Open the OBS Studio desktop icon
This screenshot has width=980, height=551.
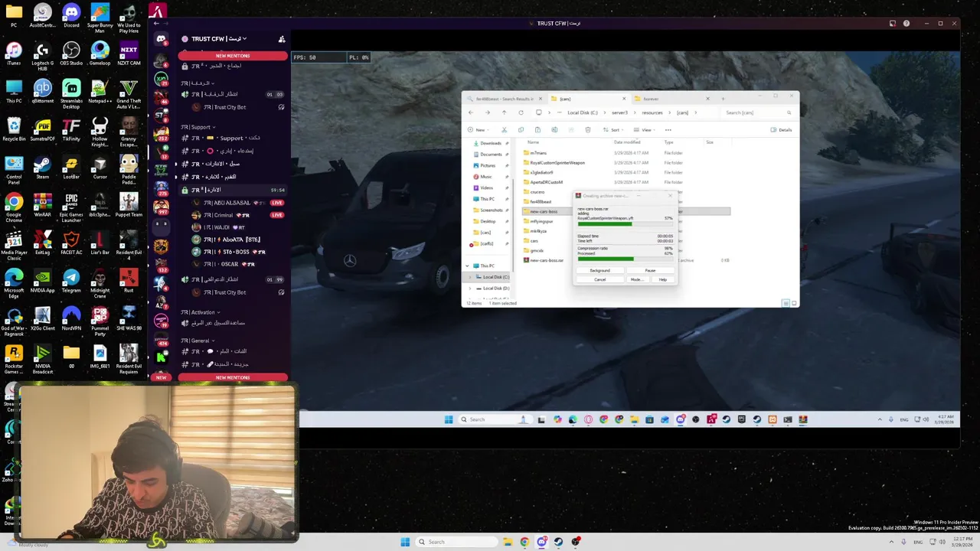point(71,54)
